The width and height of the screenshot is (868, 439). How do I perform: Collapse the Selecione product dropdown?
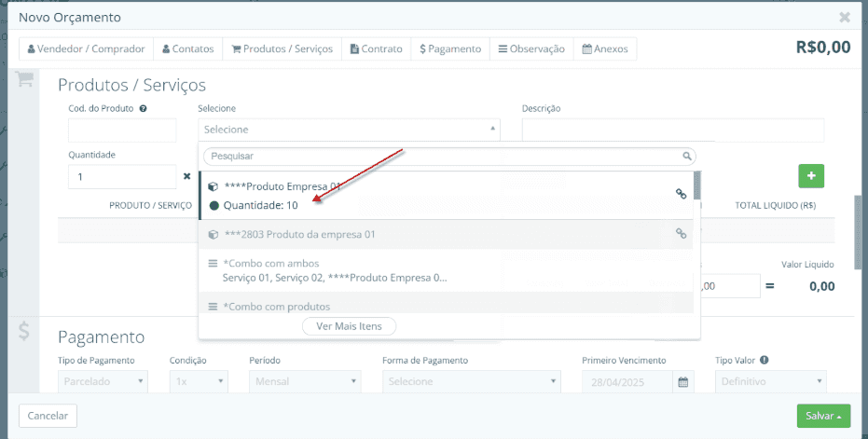click(349, 130)
